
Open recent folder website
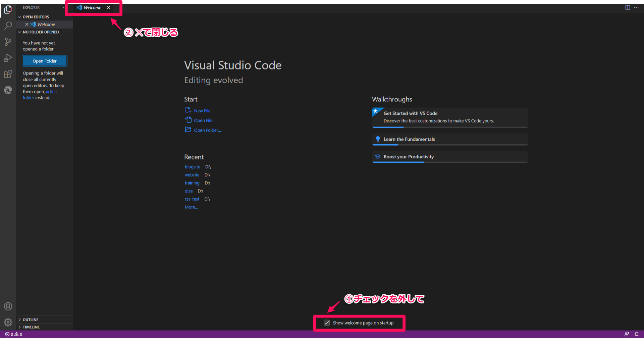pos(192,175)
